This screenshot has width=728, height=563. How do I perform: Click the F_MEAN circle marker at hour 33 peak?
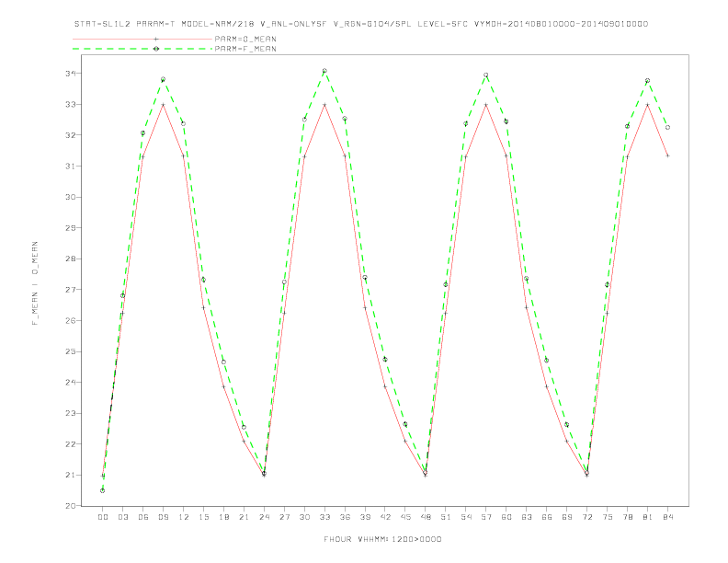coord(324,71)
